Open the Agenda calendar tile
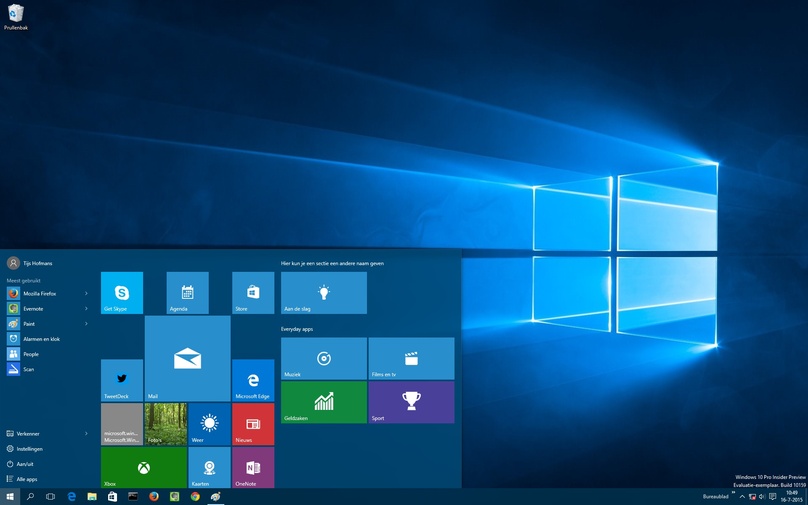 pos(188,293)
